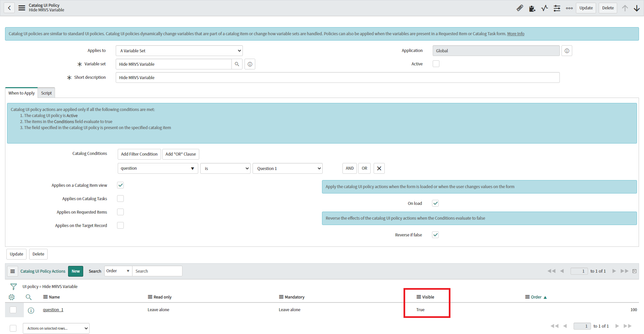
Task: Click the Add Filter Condition button
Action: [x=139, y=154]
